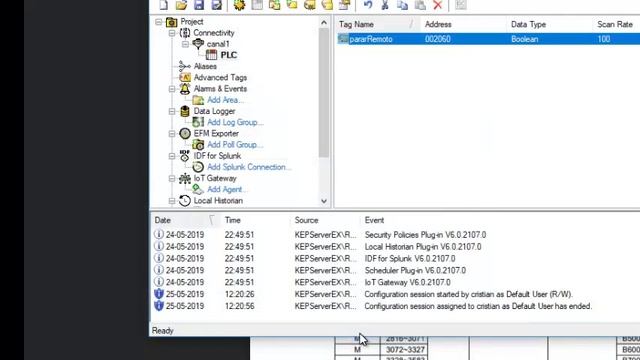
Task: Click the scan rate value 100
Action: pos(604,39)
